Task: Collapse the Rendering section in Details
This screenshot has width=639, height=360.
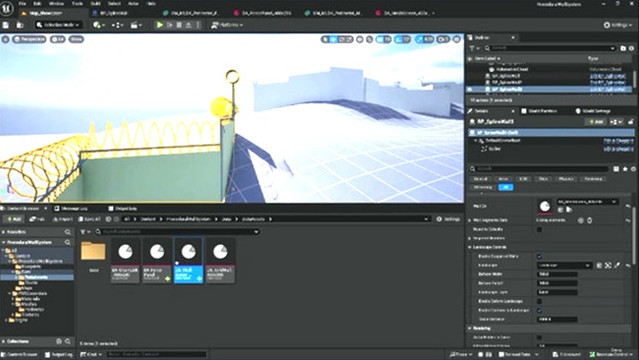Action: tap(470, 328)
